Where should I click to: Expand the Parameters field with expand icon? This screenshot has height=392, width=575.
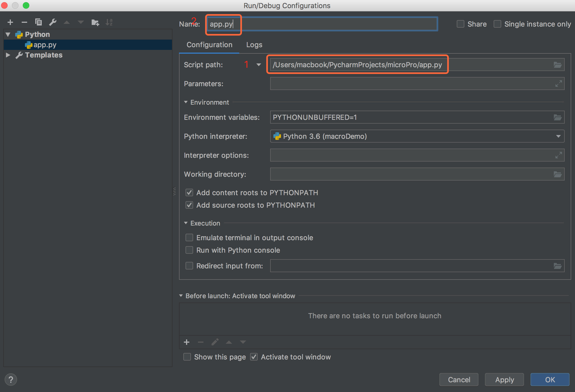pos(558,84)
